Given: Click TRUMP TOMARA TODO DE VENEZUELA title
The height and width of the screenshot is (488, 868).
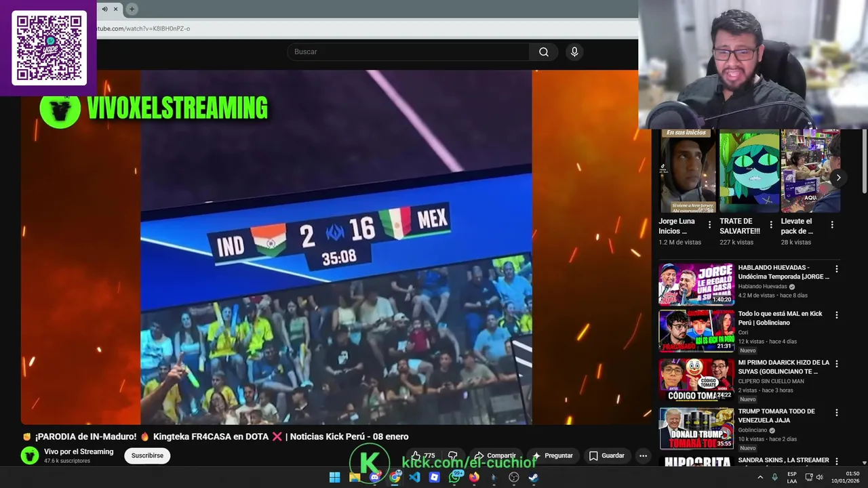Looking at the screenshot, I should pyautogui.click(x=776, y=415).
